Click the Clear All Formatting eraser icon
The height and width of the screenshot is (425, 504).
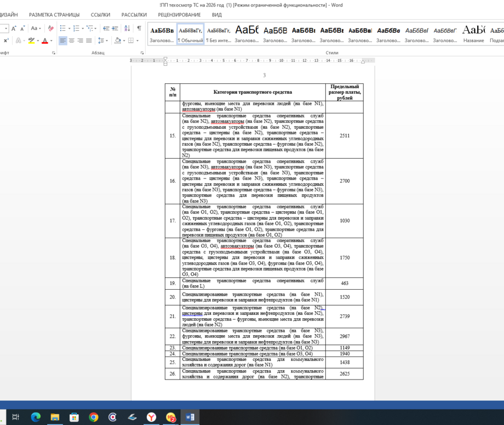[50, 28]
